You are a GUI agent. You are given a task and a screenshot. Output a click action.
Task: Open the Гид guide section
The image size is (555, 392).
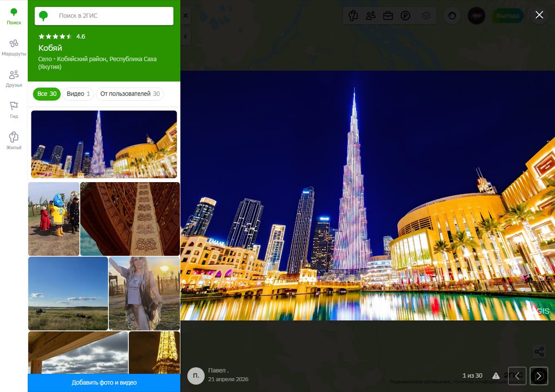(14, 110)
